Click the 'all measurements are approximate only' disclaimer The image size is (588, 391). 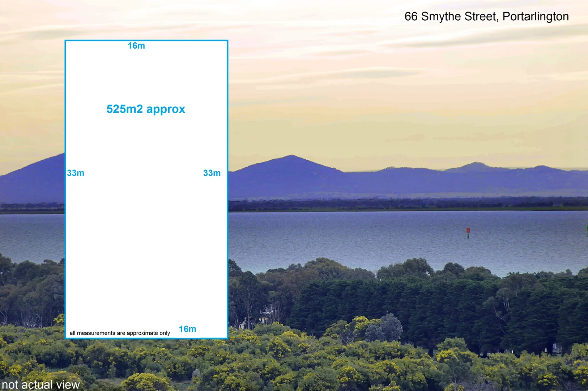(x=120, y=333)
